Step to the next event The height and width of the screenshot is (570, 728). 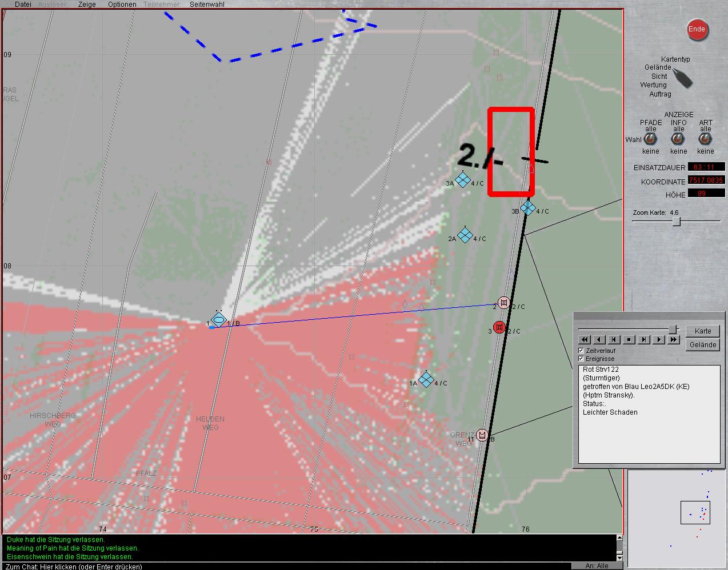(644, 340)
